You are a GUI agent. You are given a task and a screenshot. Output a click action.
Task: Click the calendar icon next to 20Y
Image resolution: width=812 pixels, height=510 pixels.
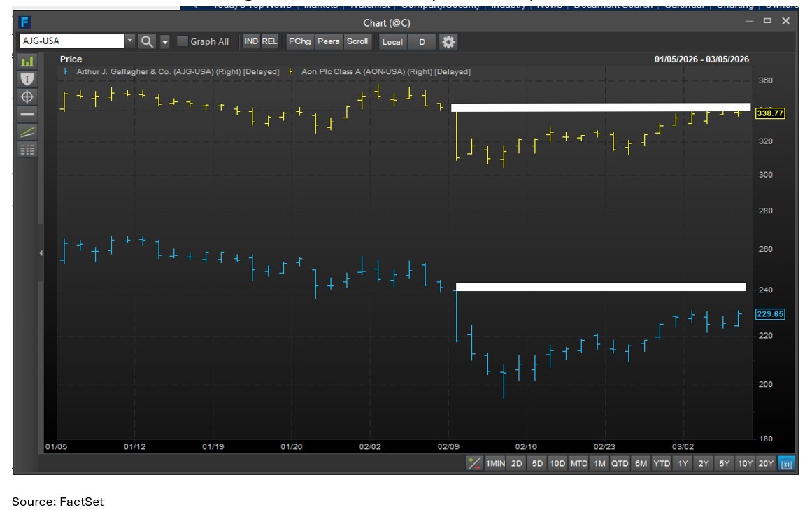pyautogui.click(x=785, y=463)
